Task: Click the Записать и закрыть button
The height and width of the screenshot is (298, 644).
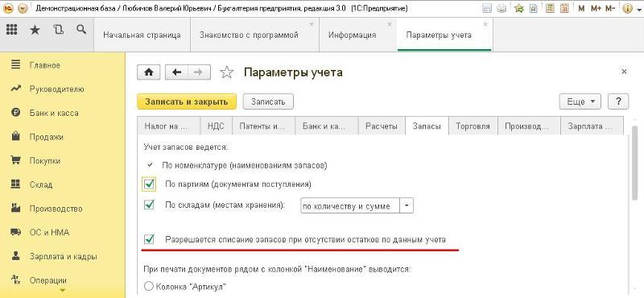Action: [187, 102]
